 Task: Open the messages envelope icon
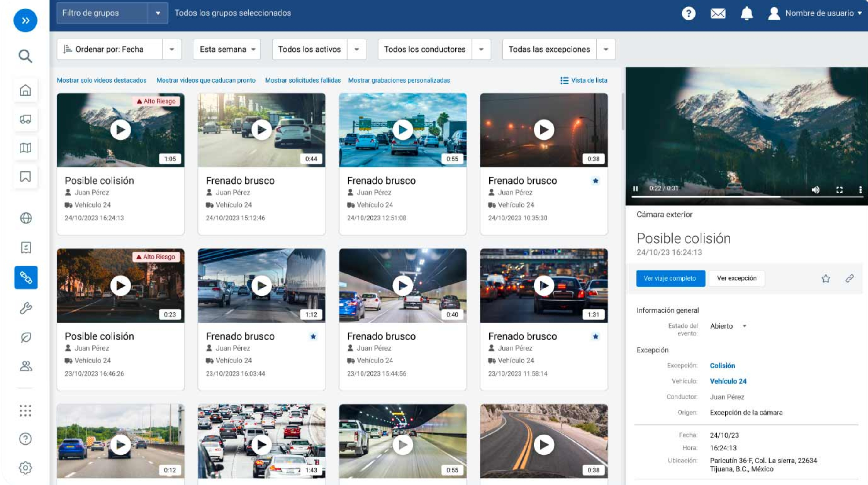[x=718, y=13]
